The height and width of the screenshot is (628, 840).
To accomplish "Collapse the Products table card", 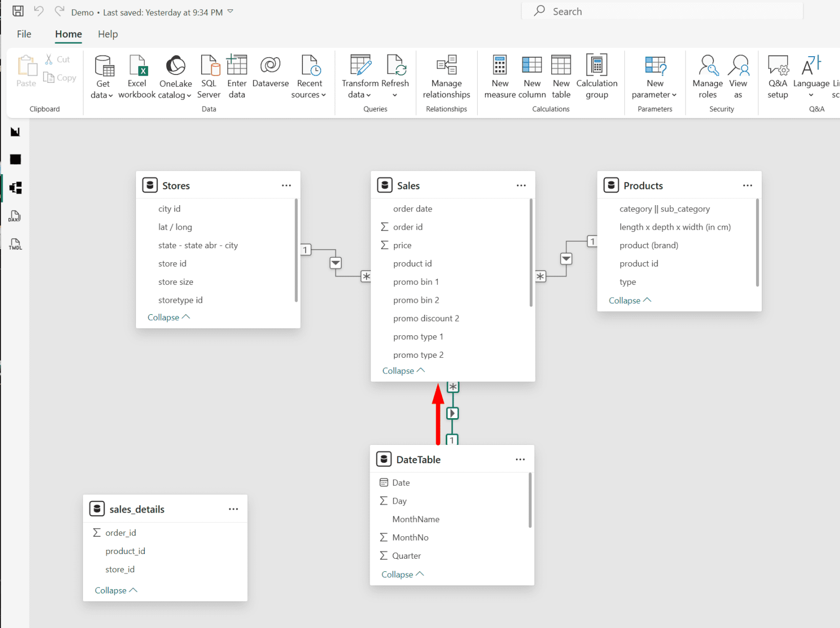I will (629, 301).
